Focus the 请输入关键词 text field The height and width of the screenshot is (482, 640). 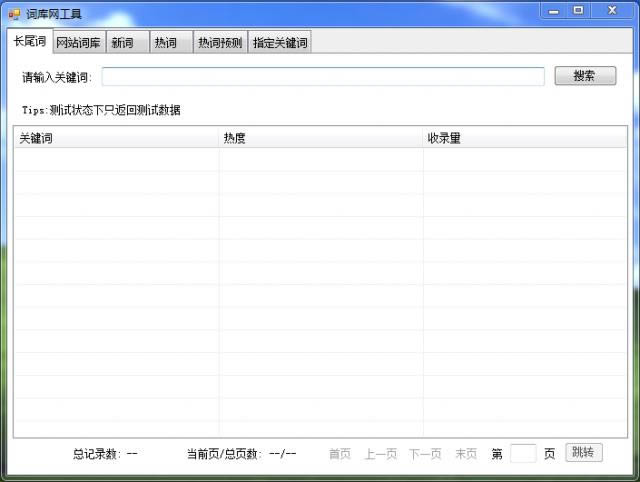click(323, 77)
